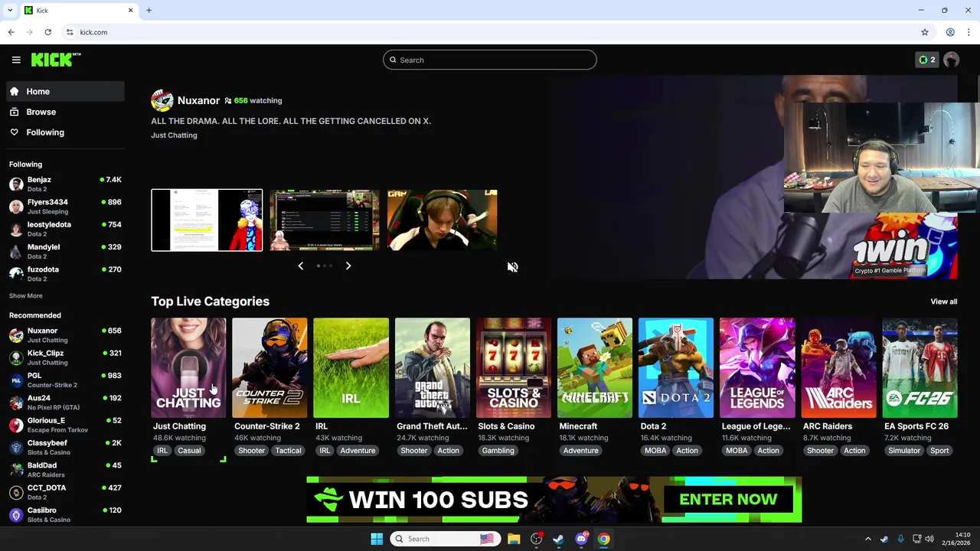Open Discord from the taskbar
The width and height of the screenshot is (980, 551).
point(581,539)
